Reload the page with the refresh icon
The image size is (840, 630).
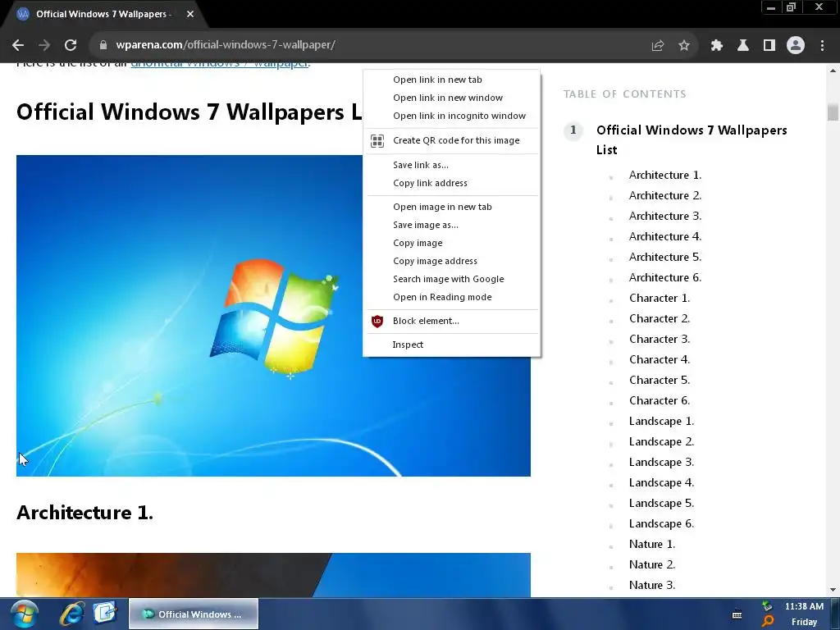pos(71,45)
